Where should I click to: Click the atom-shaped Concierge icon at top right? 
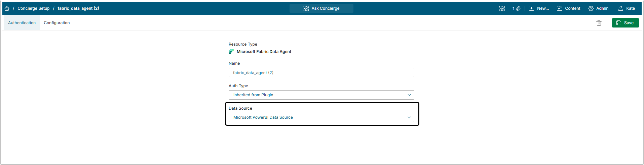502,8
